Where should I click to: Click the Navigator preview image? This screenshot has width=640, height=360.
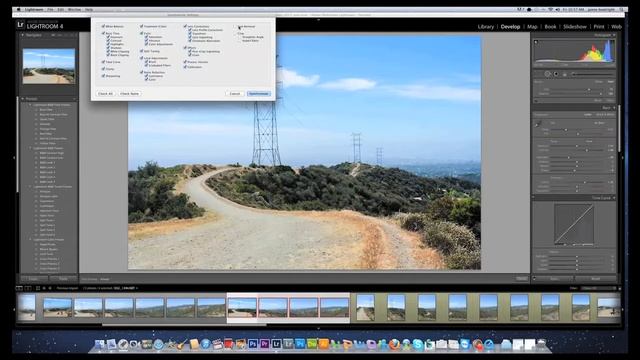49,66
